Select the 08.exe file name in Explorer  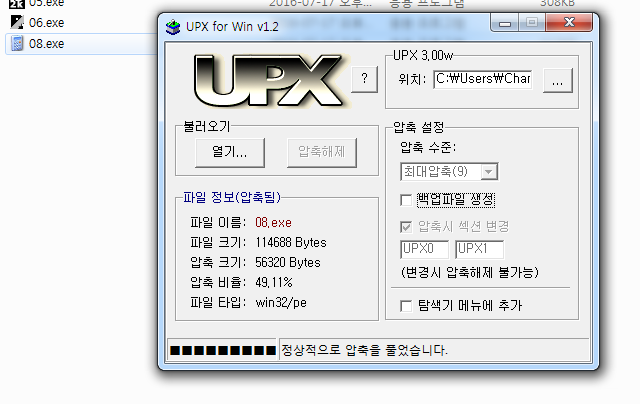click(47, 44)
